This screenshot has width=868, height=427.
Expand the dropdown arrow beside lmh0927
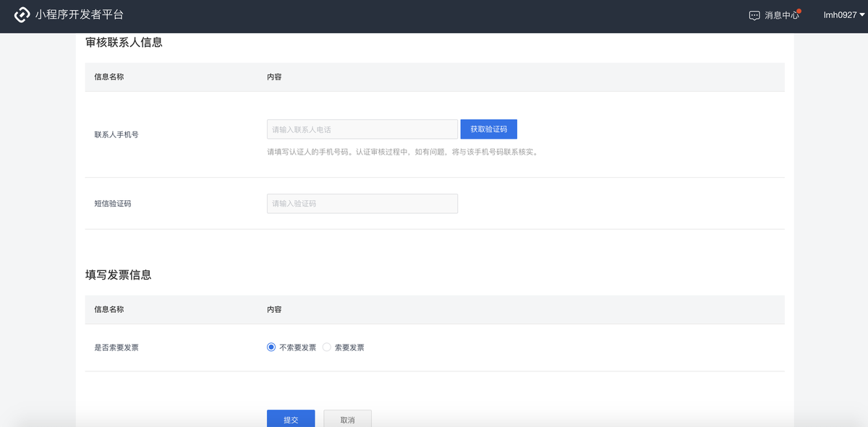(x=861, y=15)
